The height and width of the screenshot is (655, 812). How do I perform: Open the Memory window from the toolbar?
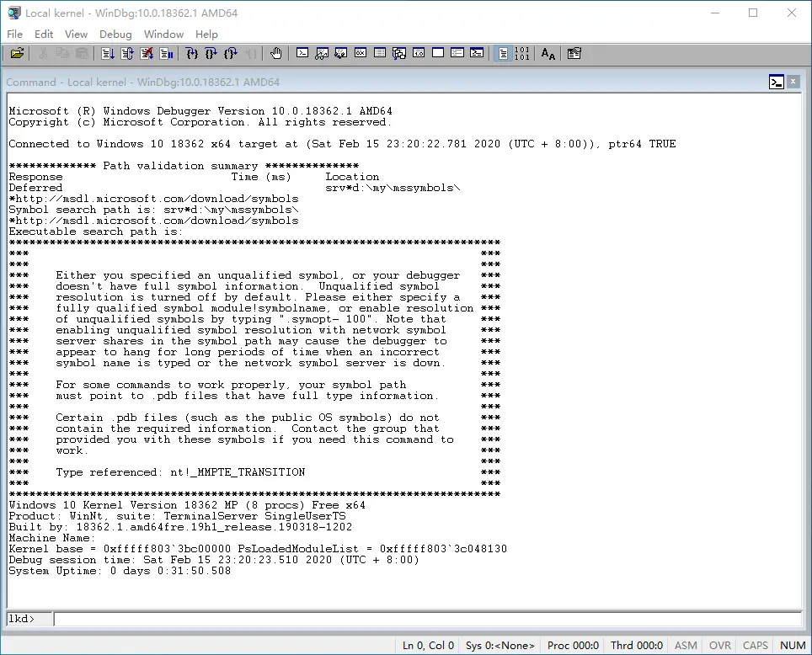pos(380,53)
